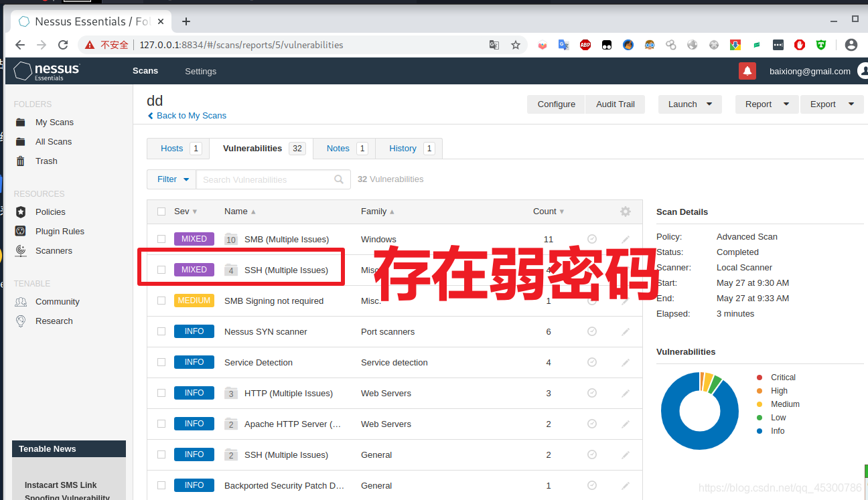868x500 pixels.
Task: Click the My Scans folder icon
Action: point(21,122)
